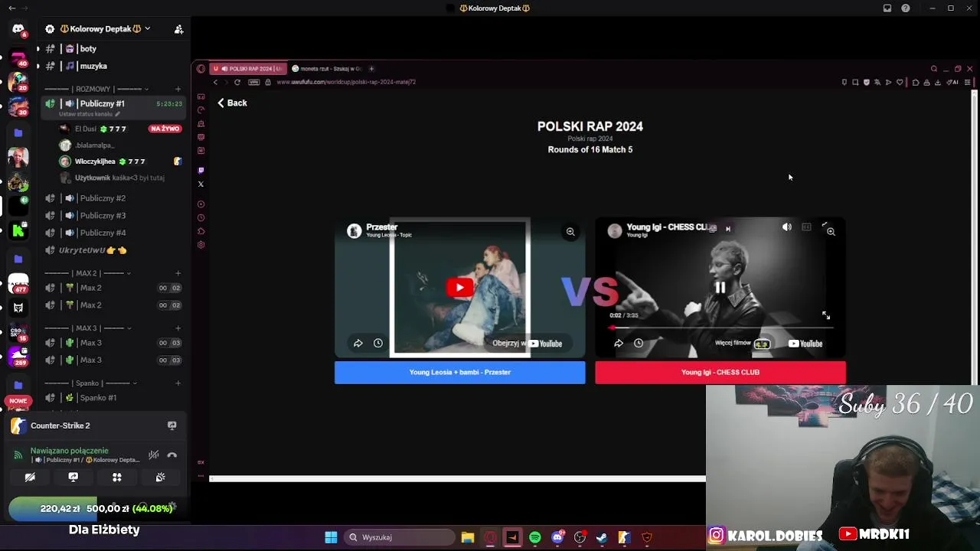Click user .bialamalpa_ in voice channel
Screen dimensions: 980x551
tap(94, 145)
